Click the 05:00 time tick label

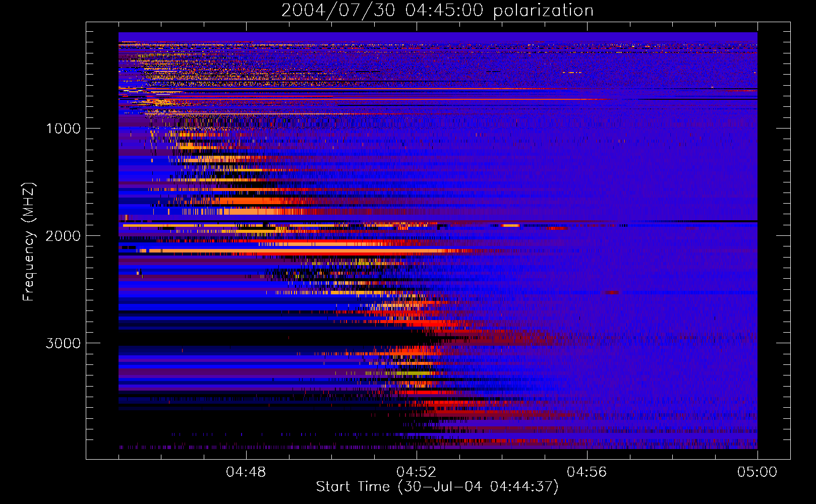pos(757,472)
